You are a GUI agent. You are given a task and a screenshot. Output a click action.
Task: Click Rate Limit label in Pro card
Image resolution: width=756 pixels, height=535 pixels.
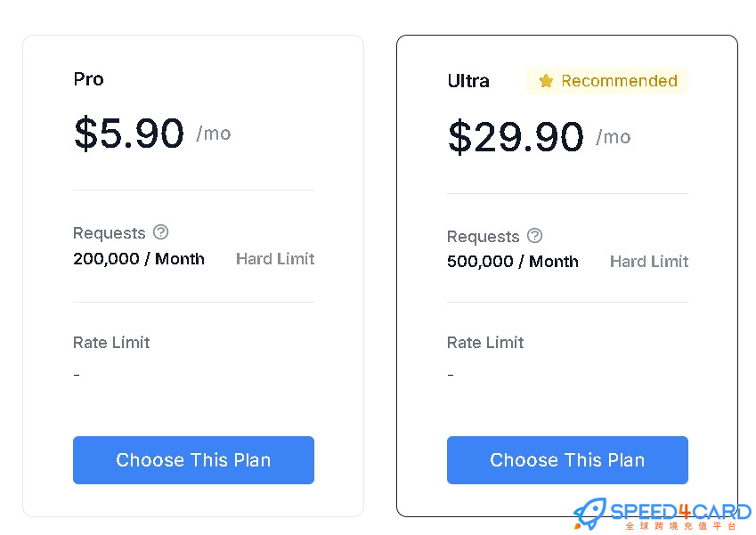click(111, 342)
